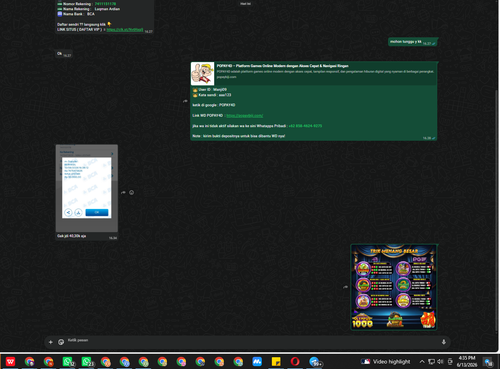Select the 'Nama Rekening' line
Screen dimensions: 500x369
[89, 9]
